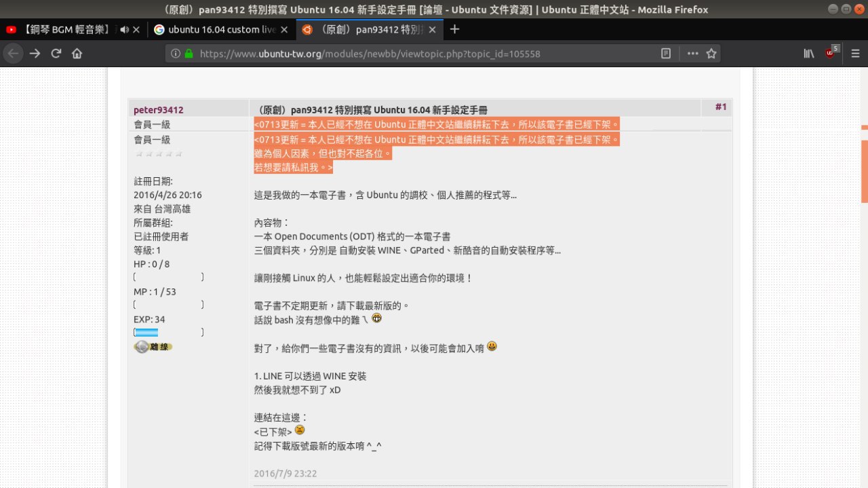Click the 註冊日期 registration date label
Viewport: 868px width, 488px height.
click(x=153, y=181)
